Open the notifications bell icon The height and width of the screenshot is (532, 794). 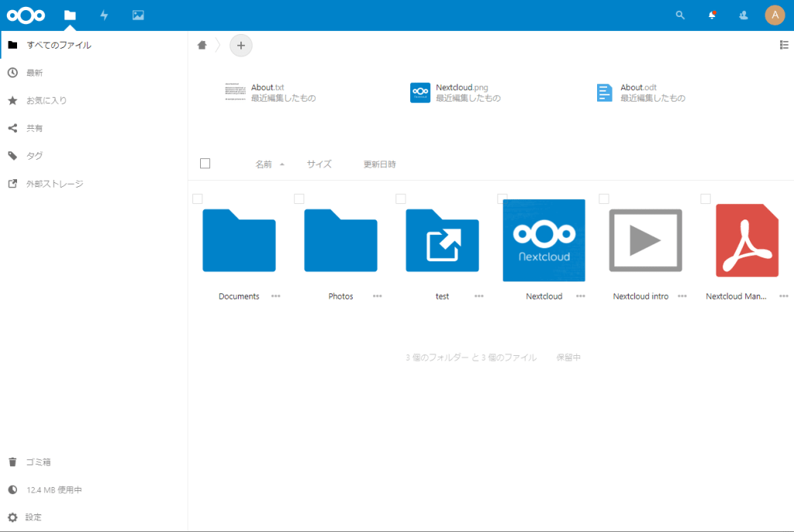tap(712, 16)
